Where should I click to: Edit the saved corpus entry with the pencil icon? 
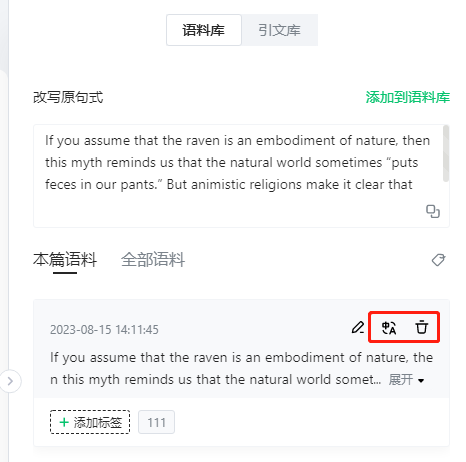coord(358,327)
